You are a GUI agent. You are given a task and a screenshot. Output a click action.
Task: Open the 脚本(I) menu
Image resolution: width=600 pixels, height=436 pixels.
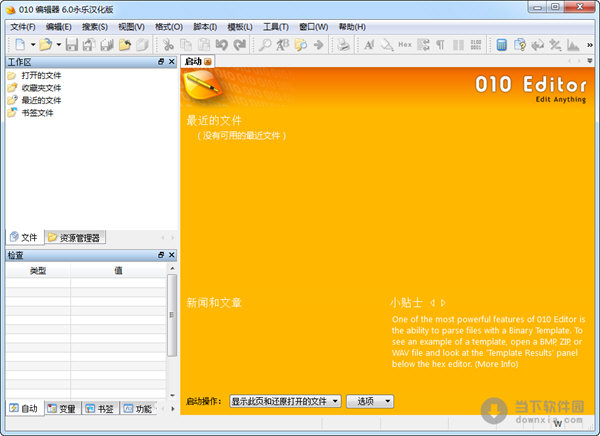tap(205, 27)
